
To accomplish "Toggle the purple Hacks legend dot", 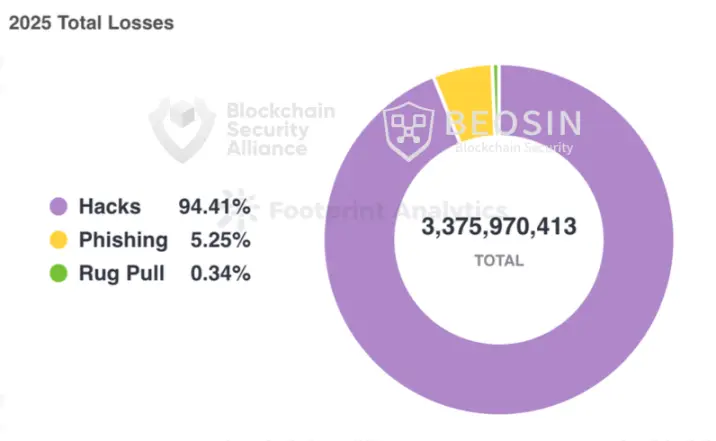I will [x=59, y=207].
